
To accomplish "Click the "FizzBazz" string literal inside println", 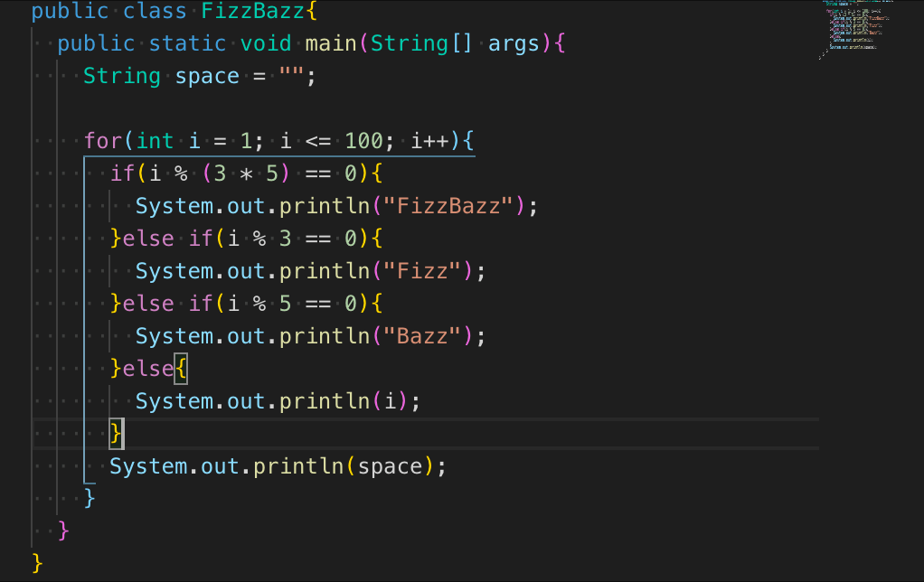I will tap(449, 206).
